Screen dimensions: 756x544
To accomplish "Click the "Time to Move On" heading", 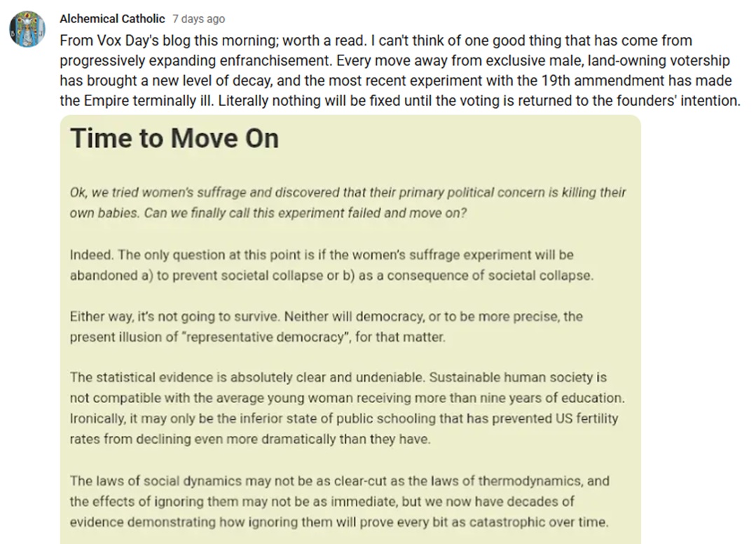I will tap(174, 138).
